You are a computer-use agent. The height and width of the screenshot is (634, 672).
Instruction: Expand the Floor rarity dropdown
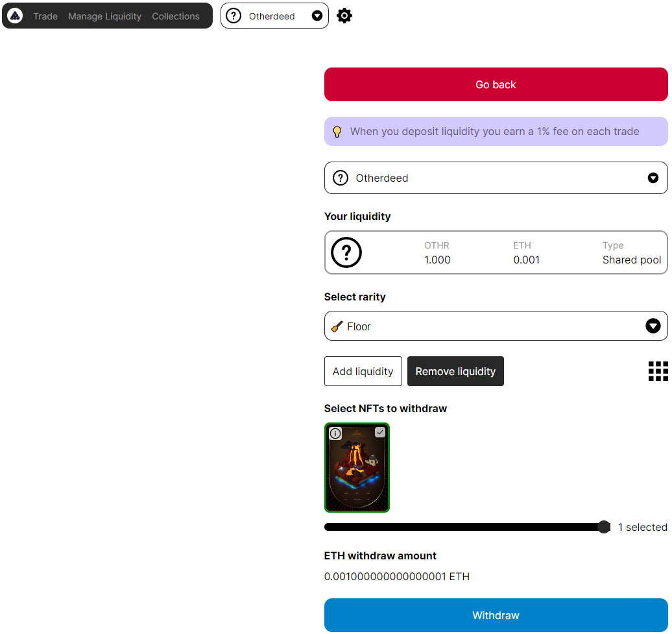[653, 326]
